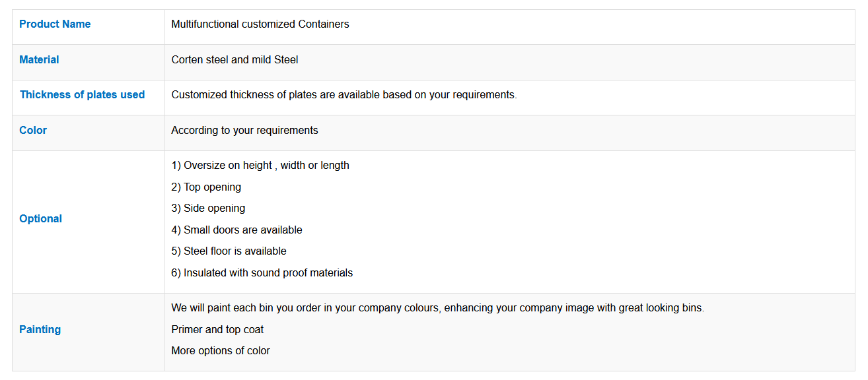Screen dimensions: 868x380
Task: Click Multifunctional customized Containers text
Action: [260, 24]
